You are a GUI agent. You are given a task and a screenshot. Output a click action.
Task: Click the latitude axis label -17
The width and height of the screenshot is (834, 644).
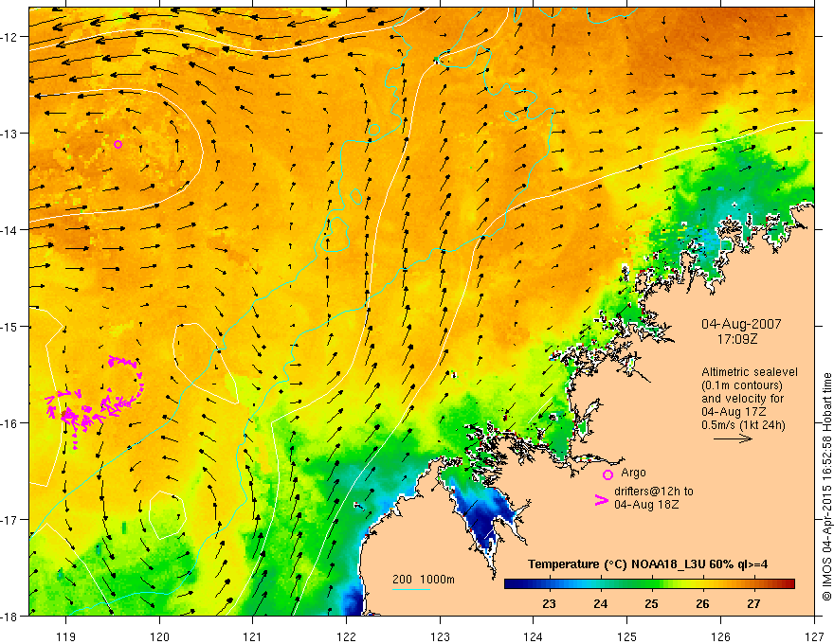pos(9,519)
